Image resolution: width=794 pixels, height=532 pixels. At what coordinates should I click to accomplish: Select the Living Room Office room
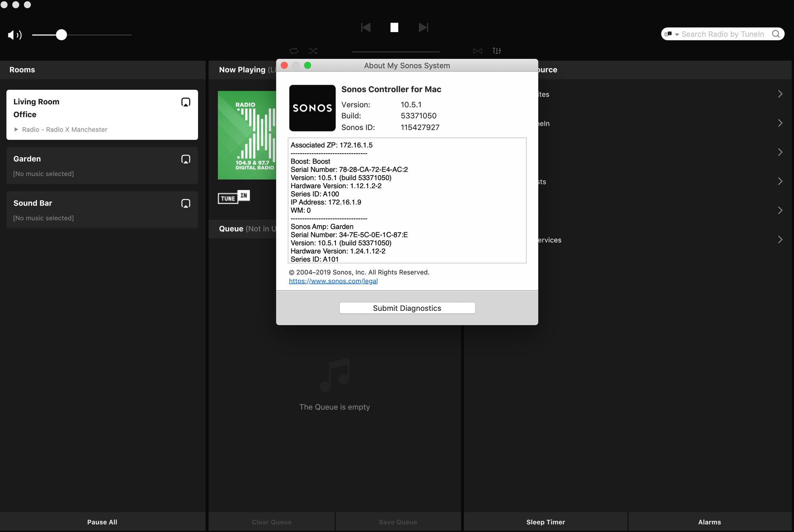point(102,115)
